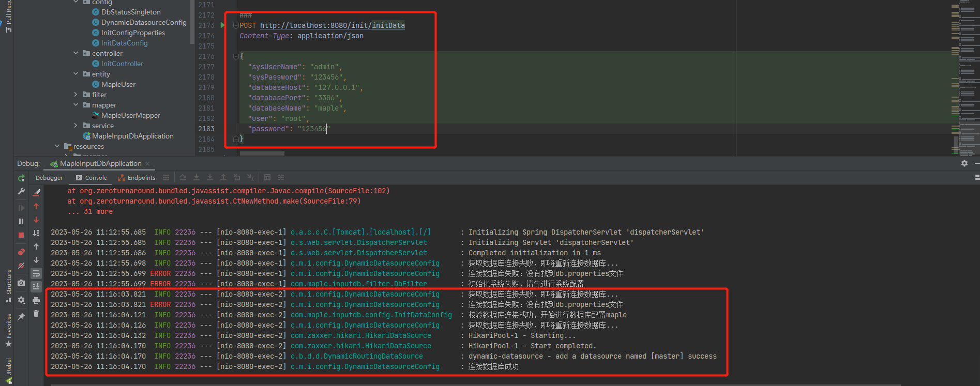Viewport: 980px width, 386px height.
Task: Close MapleInputDbApplication debug tab
Action: [147, 164]
